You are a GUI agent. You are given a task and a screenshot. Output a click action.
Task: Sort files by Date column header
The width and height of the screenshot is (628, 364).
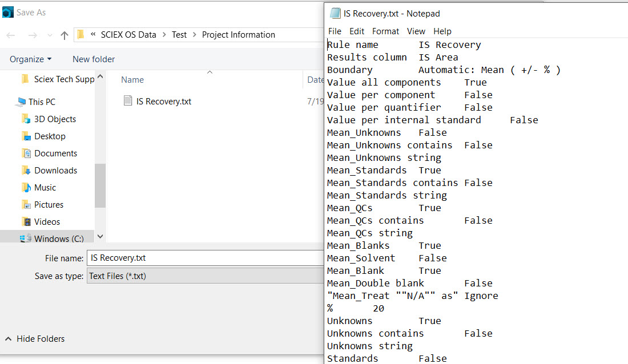[x=315, y=80]
